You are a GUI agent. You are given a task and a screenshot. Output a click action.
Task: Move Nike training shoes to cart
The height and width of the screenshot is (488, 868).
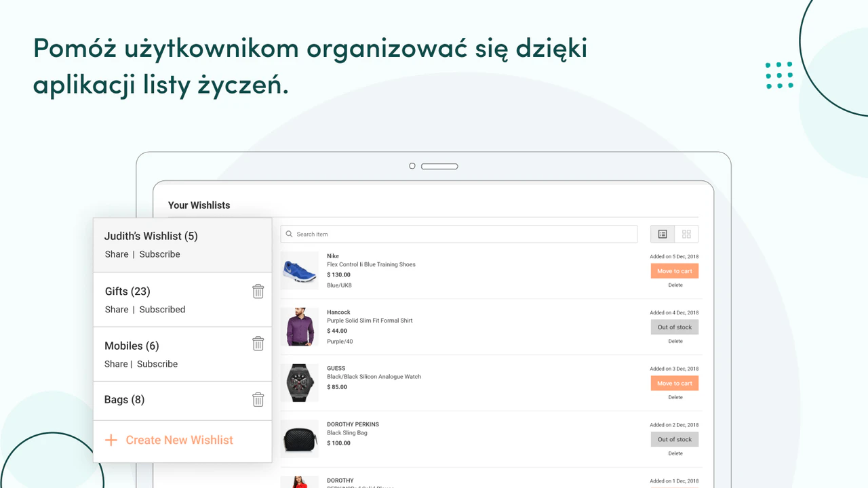[675, 271]
